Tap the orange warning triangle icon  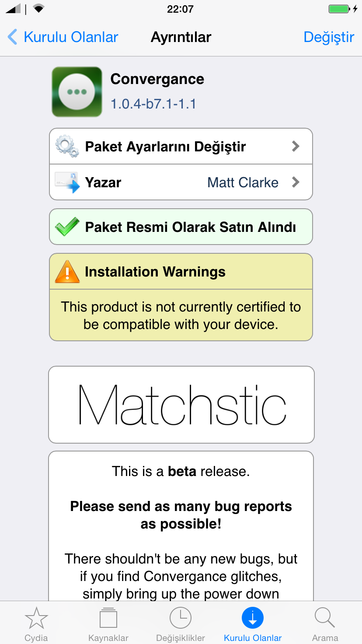click(x=67, y=271)
